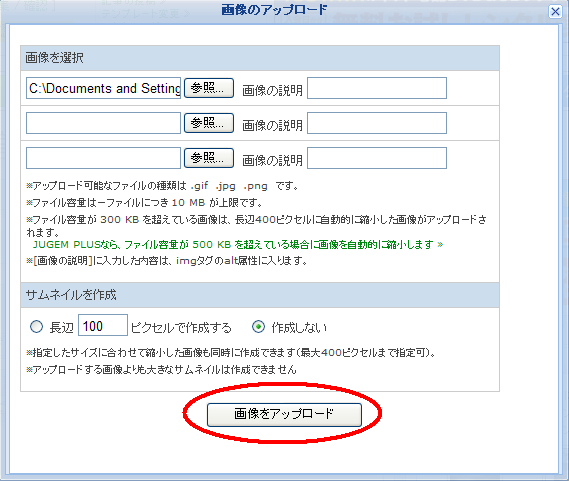Click the second empty file path field
Viewport: 569px width, 481px height.
(x=103, y=123)
